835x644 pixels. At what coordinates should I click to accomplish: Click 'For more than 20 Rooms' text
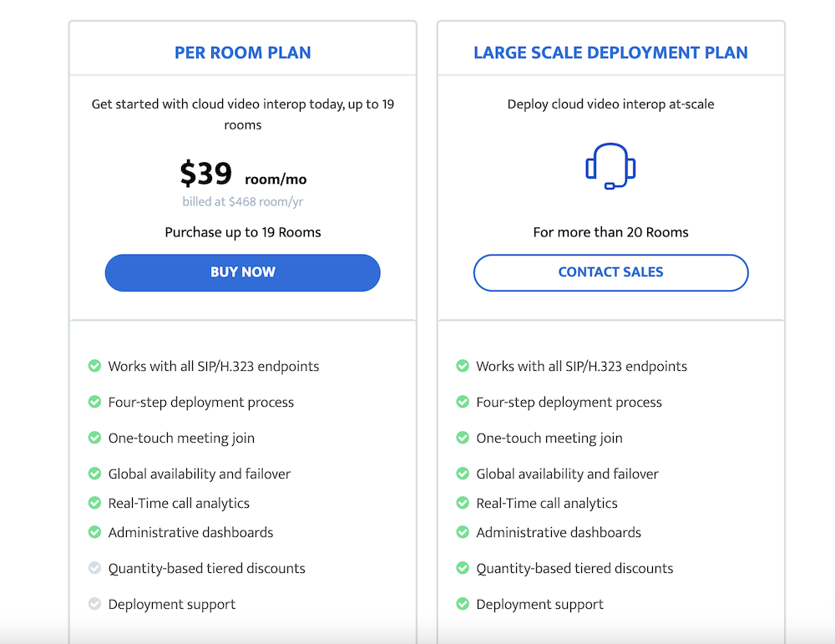tap(611, 232)
